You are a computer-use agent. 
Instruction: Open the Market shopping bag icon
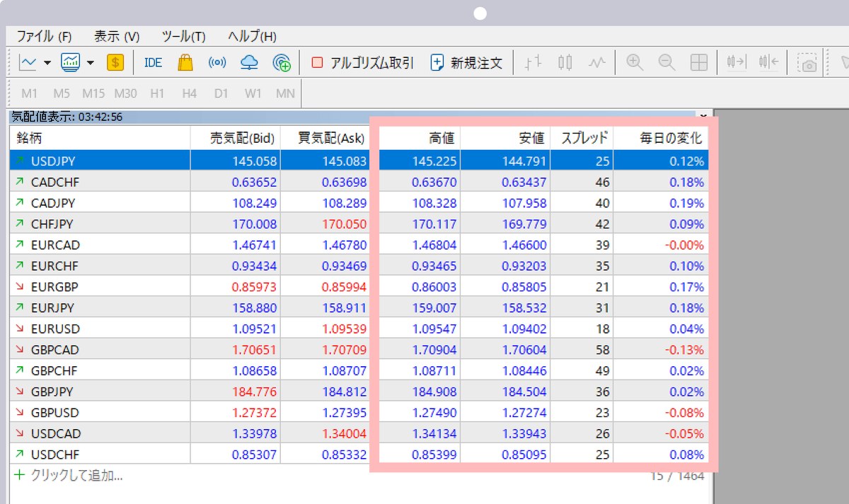[x=185, y=62]
